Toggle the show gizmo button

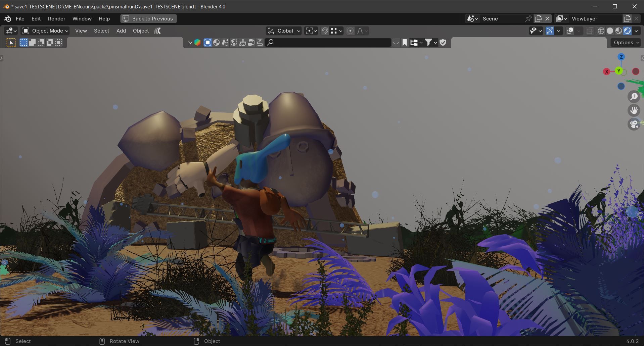click(x=550, y=31)
